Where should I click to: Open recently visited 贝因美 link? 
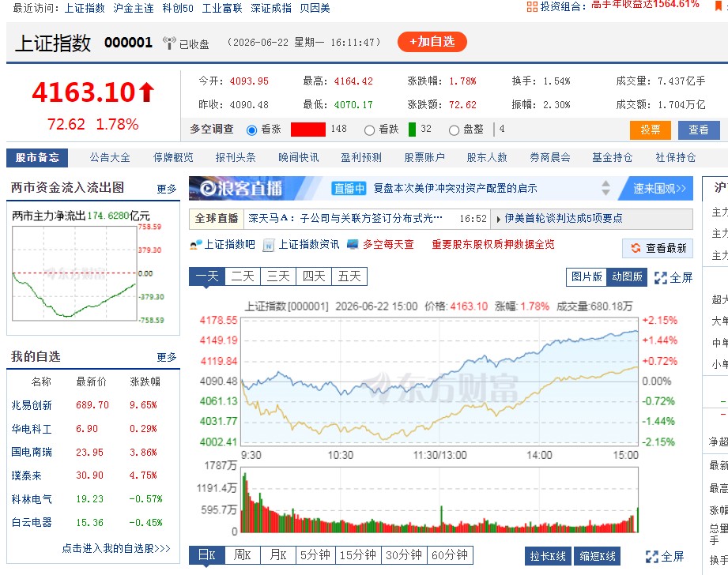[x=315, y=9]
